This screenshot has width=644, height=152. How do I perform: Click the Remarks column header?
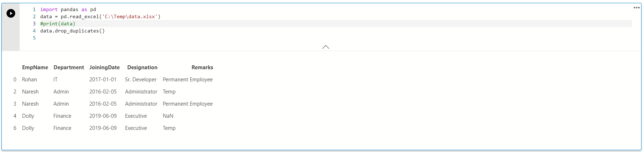coord(202,67)
